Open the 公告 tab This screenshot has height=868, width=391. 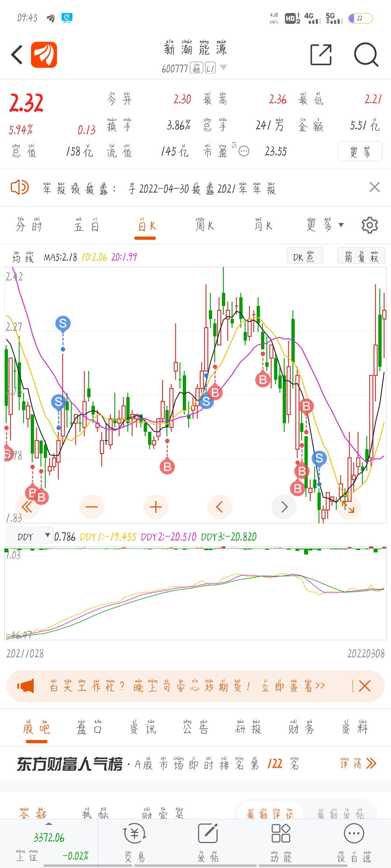tap(195, 728)
